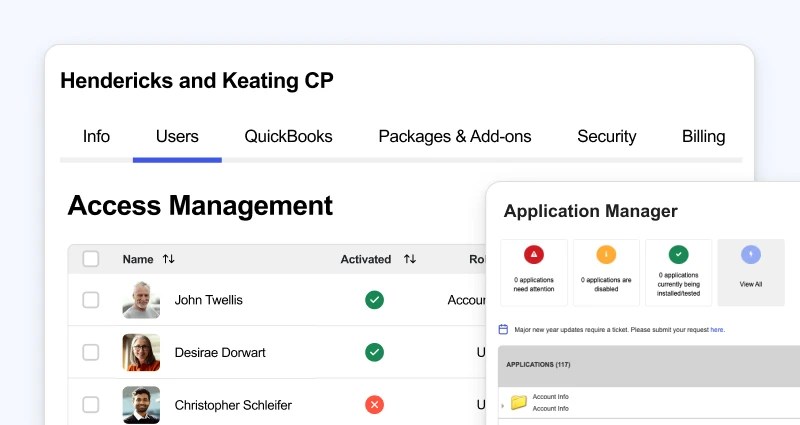The width and height of the screenshot is (800, 425).
Task: Open the Info tab
Action: click(96, 136)
